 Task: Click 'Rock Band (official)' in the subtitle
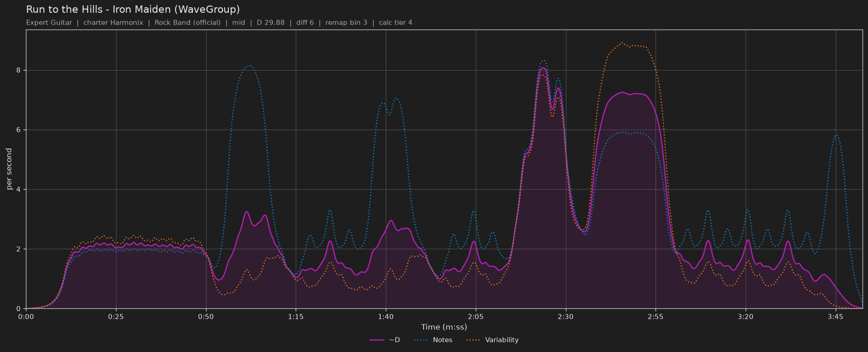click(x=187, y=23)
